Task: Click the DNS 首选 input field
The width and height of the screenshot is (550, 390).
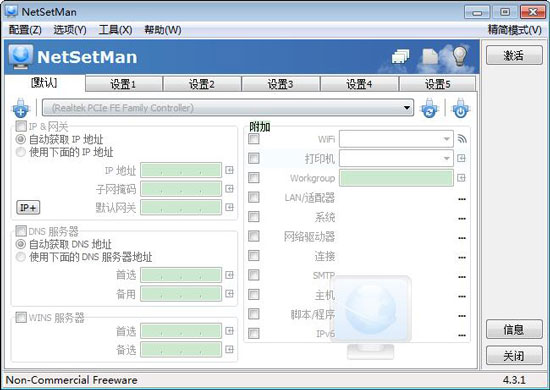Action: coord(181,275)
